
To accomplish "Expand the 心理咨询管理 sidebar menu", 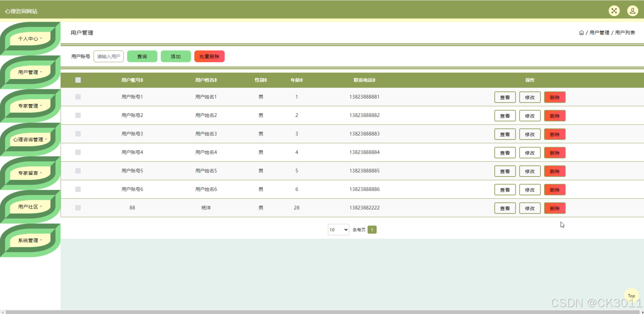I will (x=30, y=140).
